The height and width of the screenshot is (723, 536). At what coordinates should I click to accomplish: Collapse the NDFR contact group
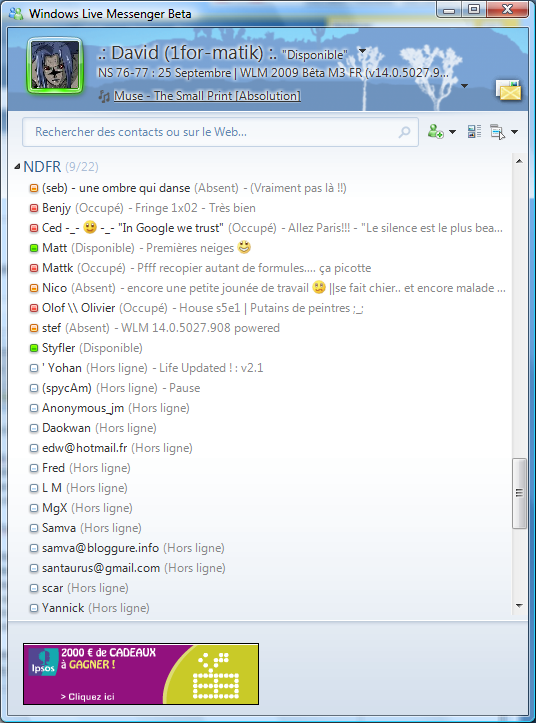(17, 166)
